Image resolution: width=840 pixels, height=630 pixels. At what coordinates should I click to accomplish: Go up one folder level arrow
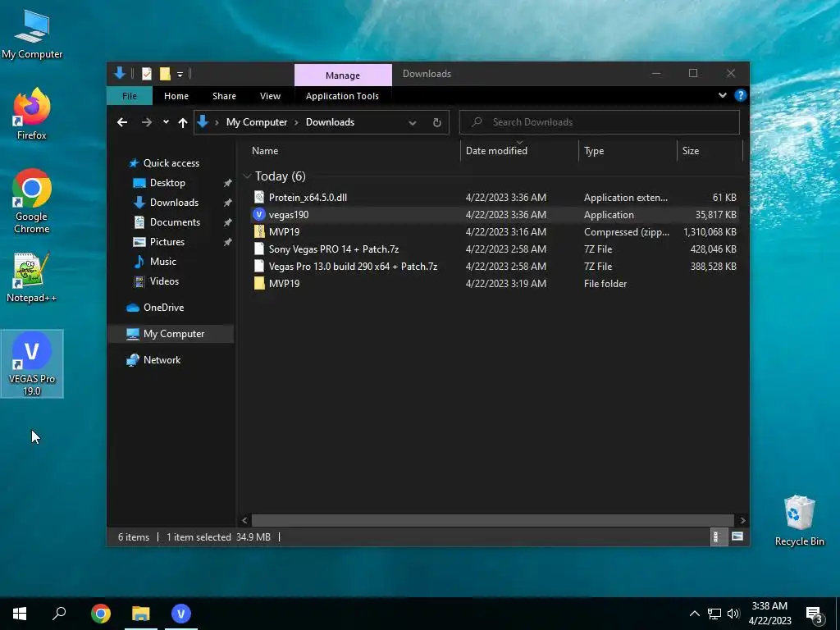[183, 123]
